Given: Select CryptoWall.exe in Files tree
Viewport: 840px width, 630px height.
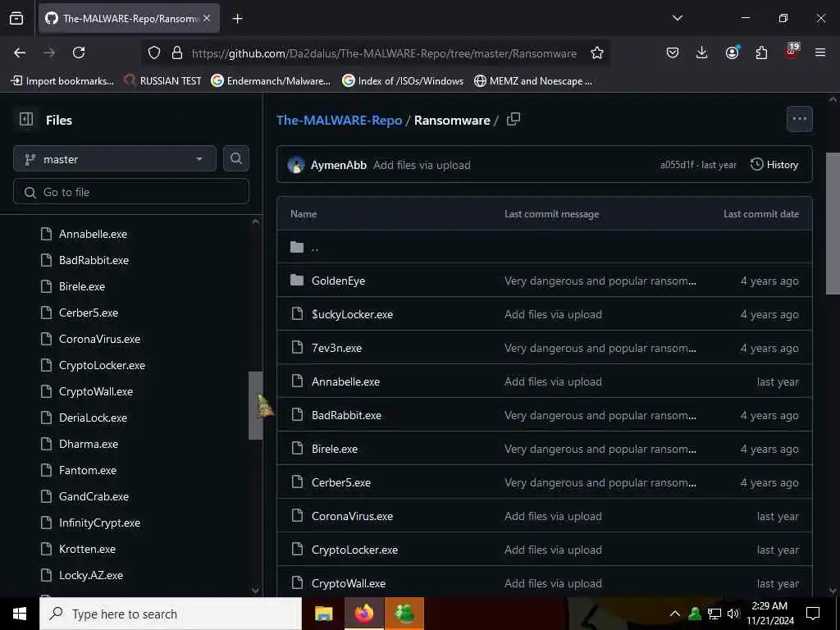Looking at the screenshot, I should (x=96, y=391).
